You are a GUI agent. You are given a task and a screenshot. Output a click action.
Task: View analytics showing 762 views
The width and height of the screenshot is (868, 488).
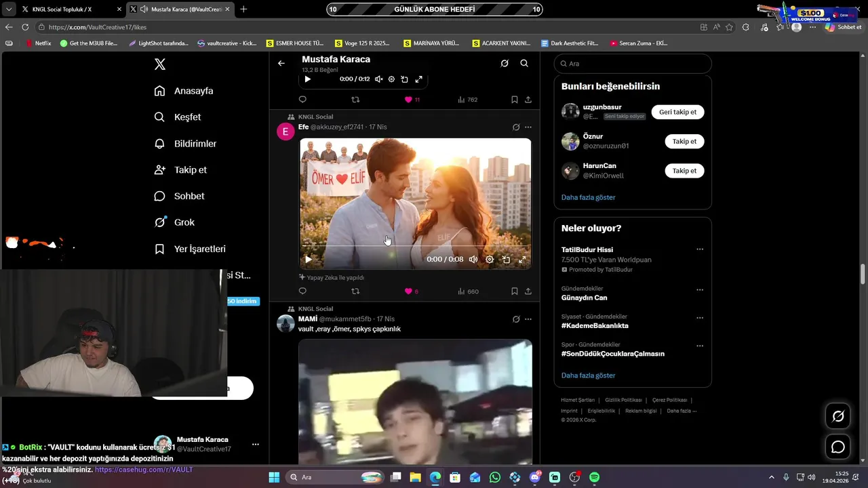[x=468, y=100]
